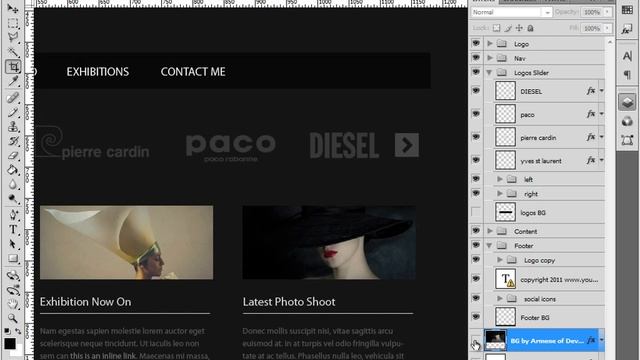Open the Paragraph panel icon
Image resolution: width=640 pixels, height=360 pixels.
627,75
